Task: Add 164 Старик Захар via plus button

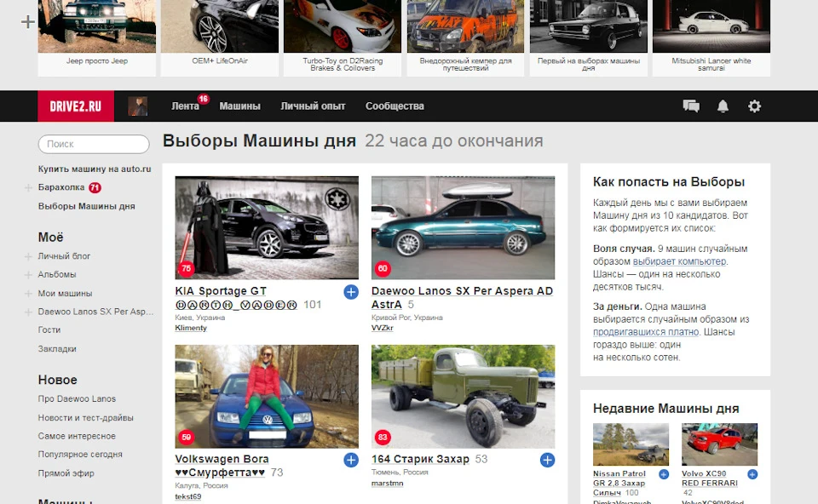Action: 547,460
